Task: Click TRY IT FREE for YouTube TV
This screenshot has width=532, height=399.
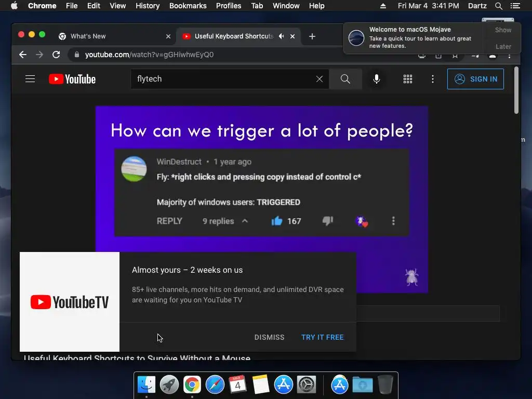Action: click(x=322, y=337)
